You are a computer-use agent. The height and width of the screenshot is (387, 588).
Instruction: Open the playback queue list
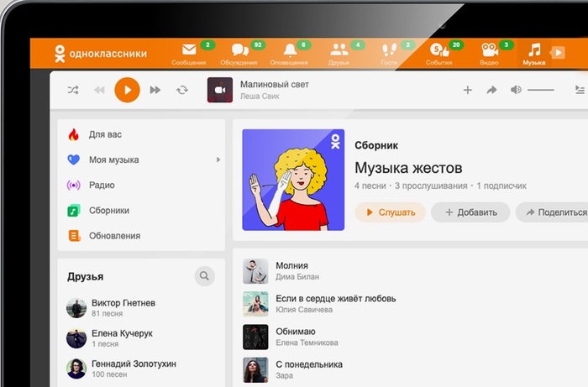(579, 90)
